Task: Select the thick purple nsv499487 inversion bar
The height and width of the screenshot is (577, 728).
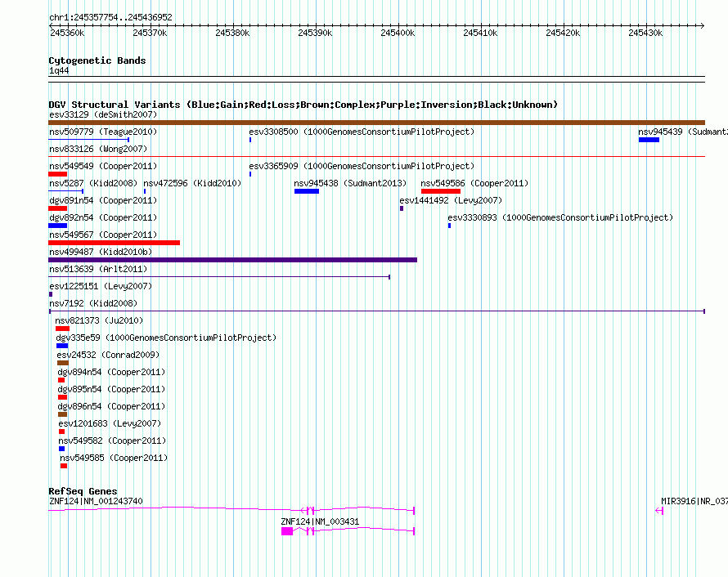Action: coord(232,260)
